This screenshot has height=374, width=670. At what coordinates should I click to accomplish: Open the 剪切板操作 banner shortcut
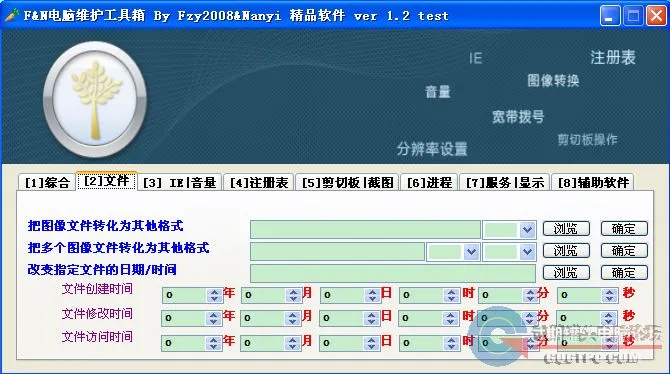point(587,139)
